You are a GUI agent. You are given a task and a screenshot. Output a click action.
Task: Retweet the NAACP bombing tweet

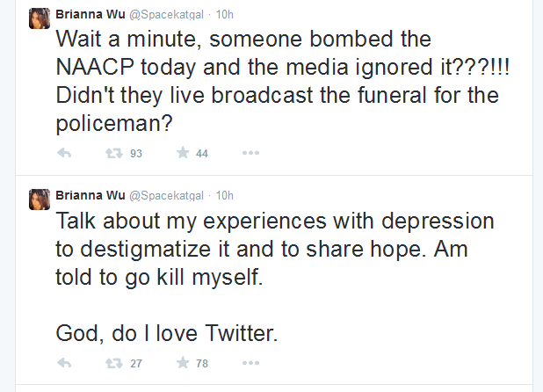(x=114, y=153)
